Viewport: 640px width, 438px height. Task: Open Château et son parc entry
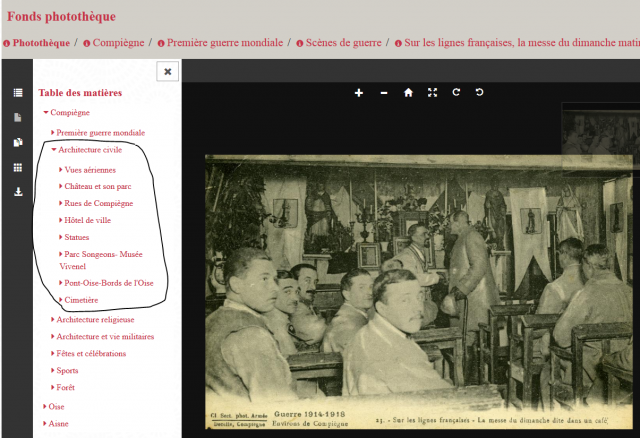tap(98, 187)
